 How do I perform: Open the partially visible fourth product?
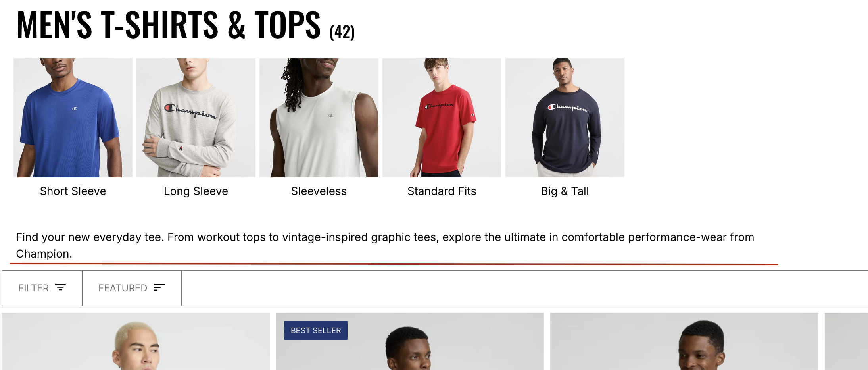[x=846, y=341]
